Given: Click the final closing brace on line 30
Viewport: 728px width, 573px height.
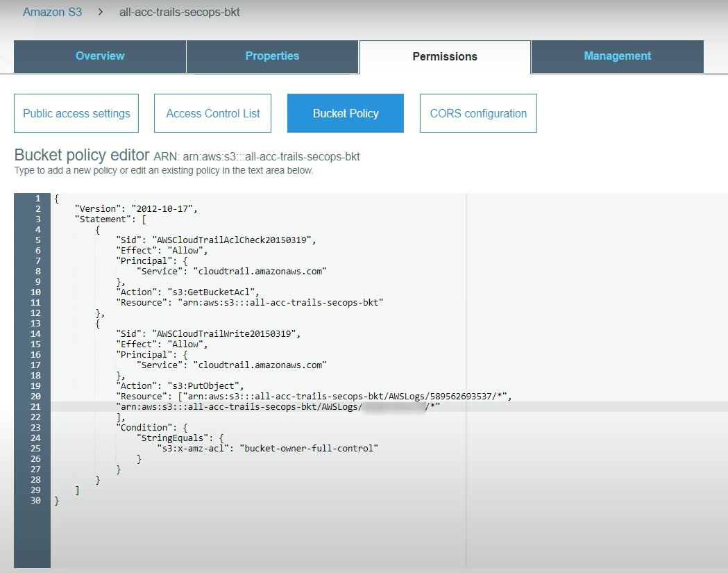Looking at the screenshot, I should 57,501.
